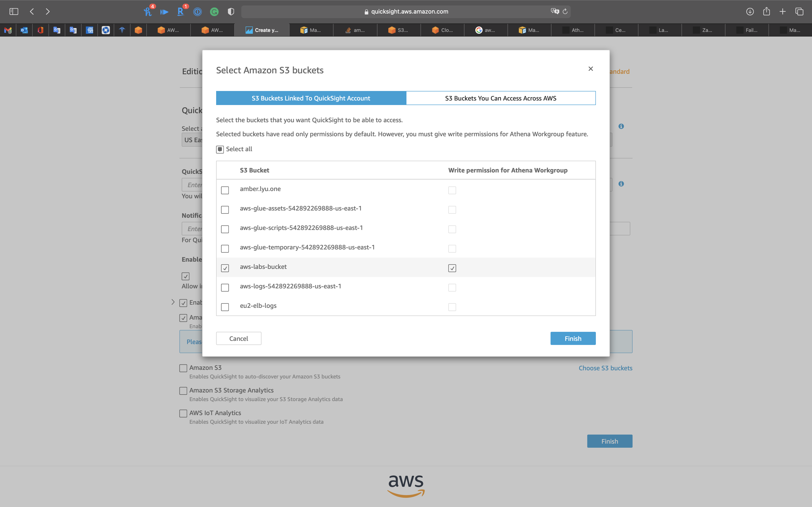Open the browser downloads icon
This screenshot has height=507, width=812.
[x=750, y=11]
